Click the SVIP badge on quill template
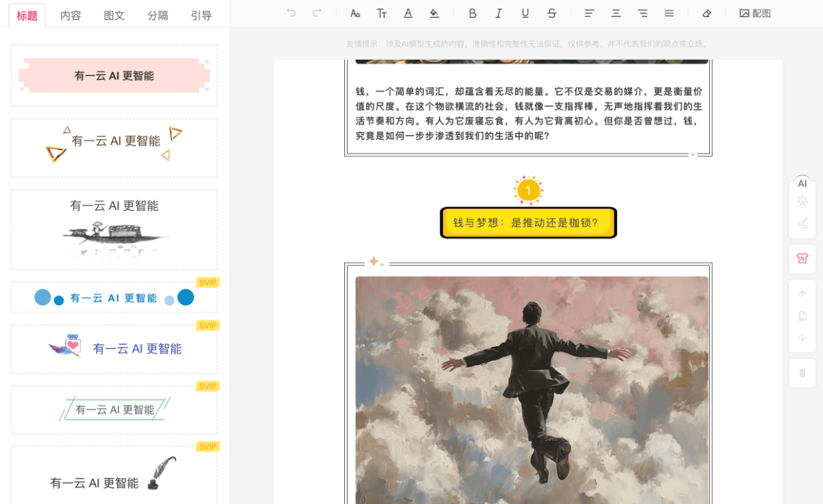The image size is (823, 504). point(208,447)
